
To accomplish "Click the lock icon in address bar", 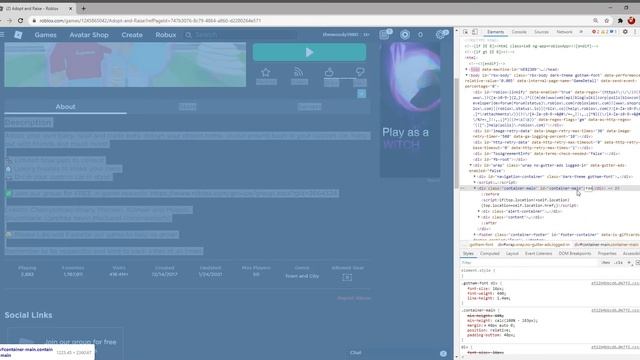I will point(34,20).
